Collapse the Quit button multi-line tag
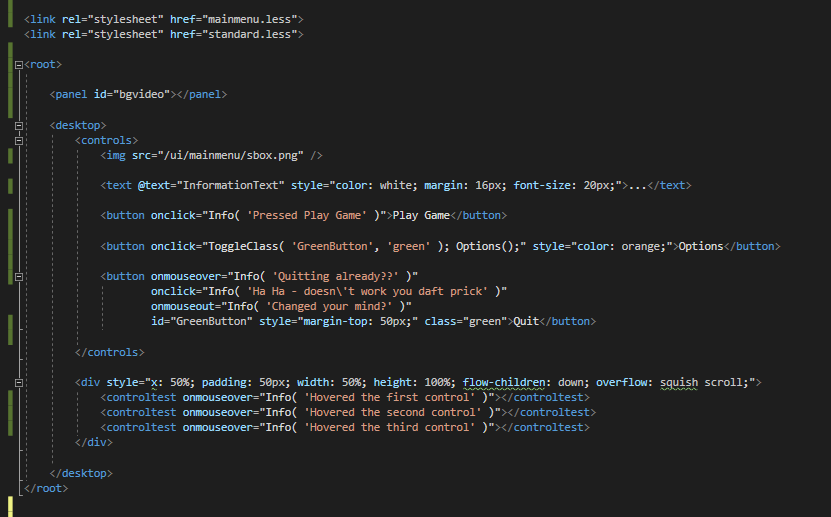The width and height of the screenshot is (831, 517). [x=19, y=277]
